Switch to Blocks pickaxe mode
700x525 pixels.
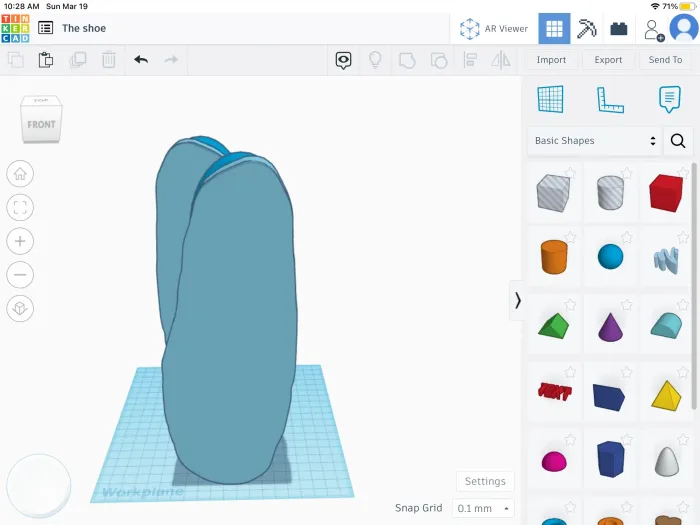pyautogui.click(x=587, y=29)
